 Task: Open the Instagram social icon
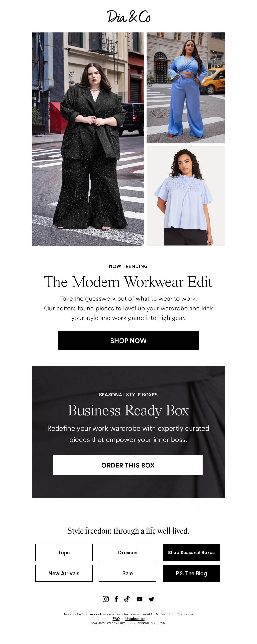106,599
